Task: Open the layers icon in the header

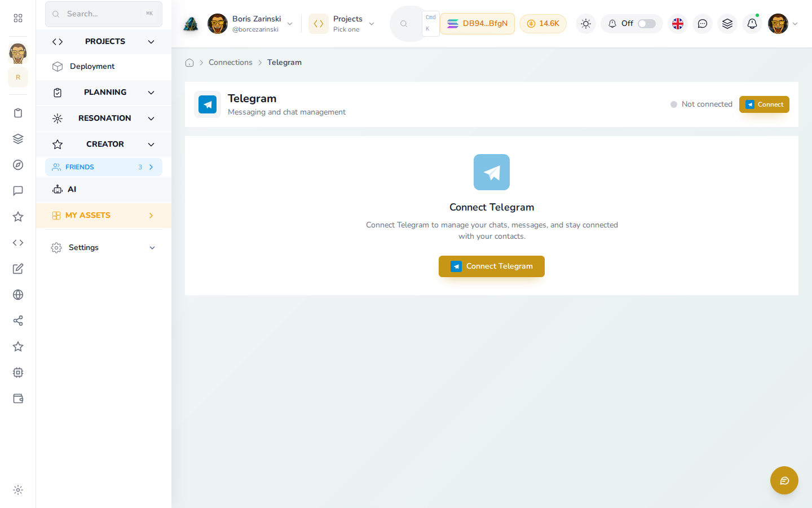Action: click(x=727, y=24)
